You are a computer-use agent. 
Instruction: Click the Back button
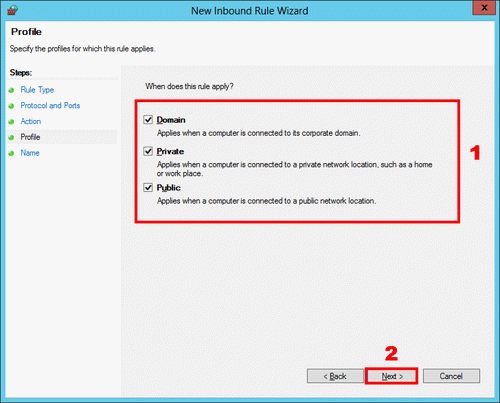pyautogui.click(x=335, y=376)
